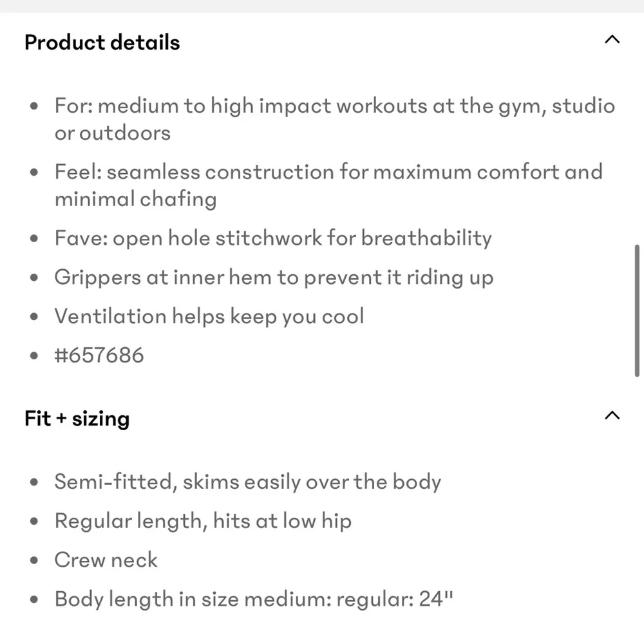Image resolution: width=644 pixels, height=644 pixels.
Task: Click the Grippers at inner hem bullet
Action: (274, 277)
